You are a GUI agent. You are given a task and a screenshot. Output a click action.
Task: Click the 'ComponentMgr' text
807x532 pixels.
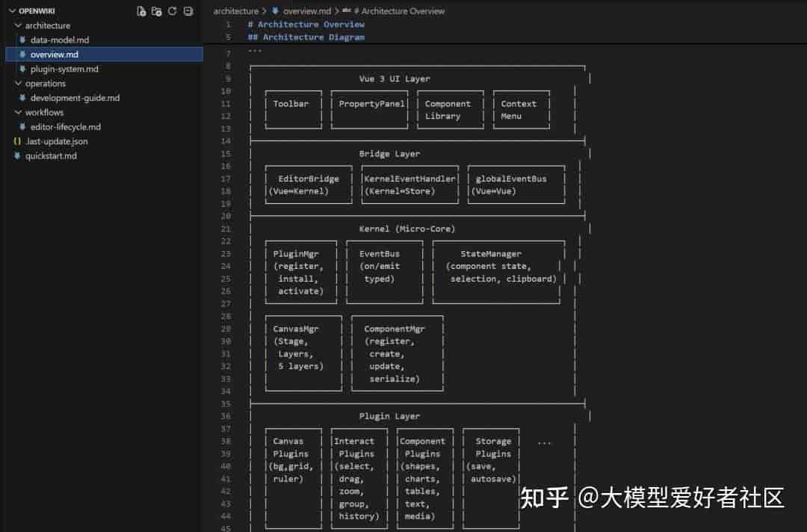click(395, 329)
